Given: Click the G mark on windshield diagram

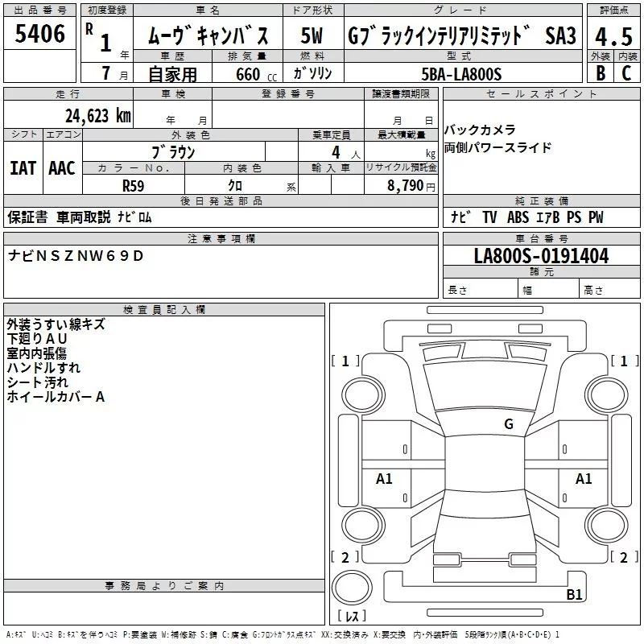Looking at the screenshot, I should [x=509, y=423].
